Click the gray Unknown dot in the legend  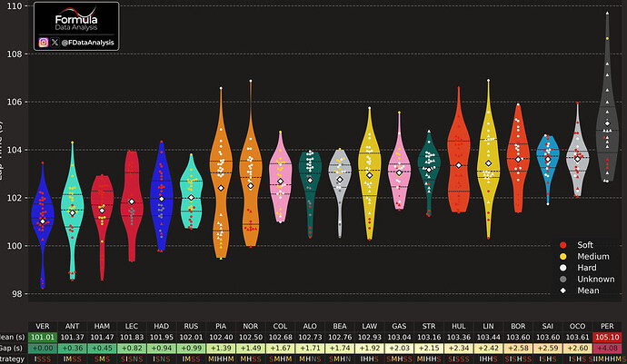coord(563,280)
